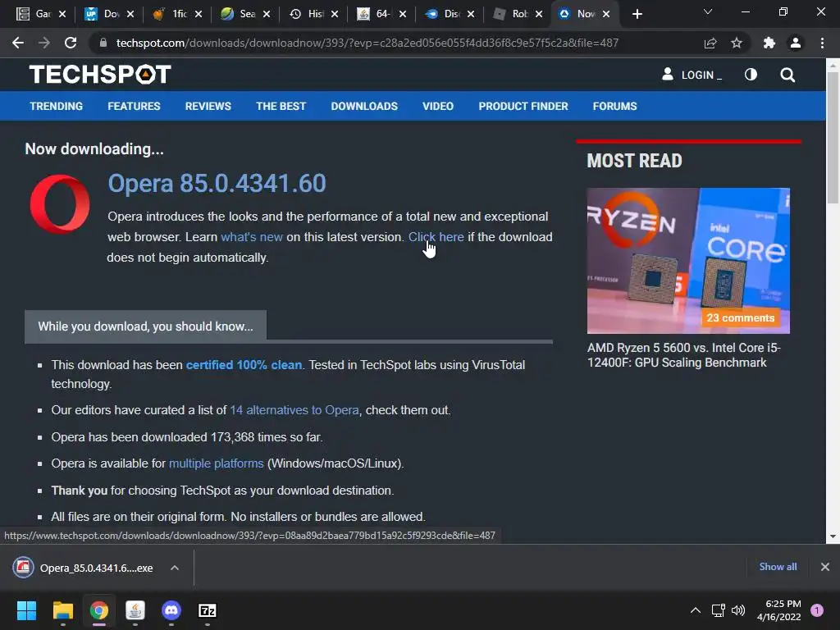840x630 pixels.
Task: Open THE BEST nav menu
Action: point(281,106)
